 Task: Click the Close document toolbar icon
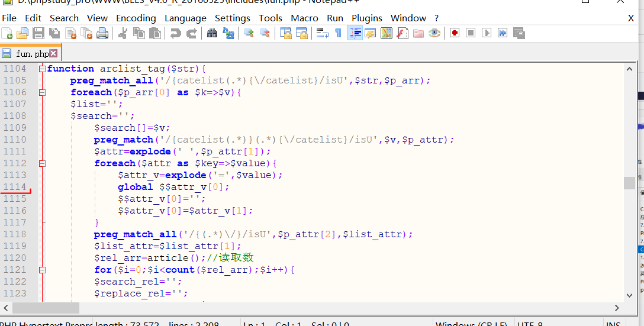click(x=70, y=33)
